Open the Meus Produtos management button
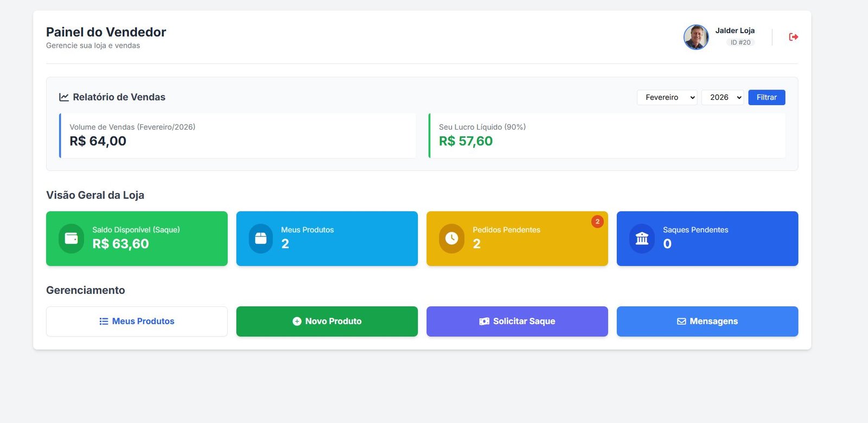868x423 pixels. click(x=137, y=322)
